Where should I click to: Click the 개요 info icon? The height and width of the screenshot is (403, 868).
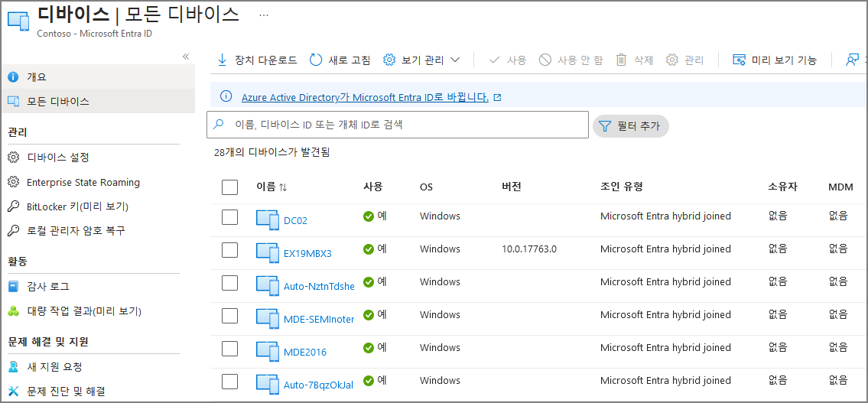[13, 76]
